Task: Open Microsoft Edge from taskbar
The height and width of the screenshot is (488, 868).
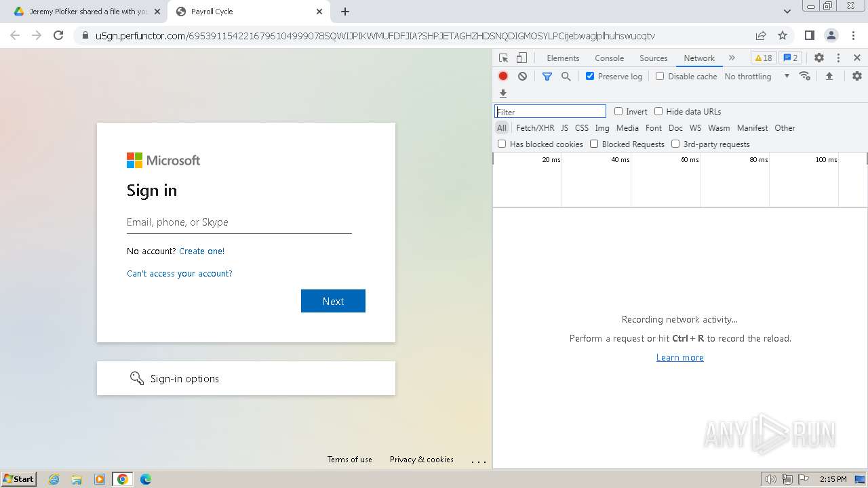Action: pyautogui.click(x=146, y=479)
